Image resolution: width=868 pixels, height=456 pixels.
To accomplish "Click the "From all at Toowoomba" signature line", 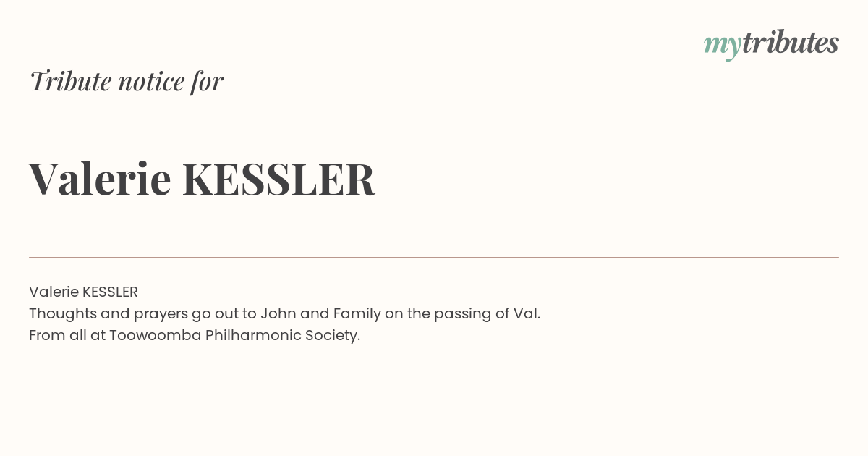I will click(x=195, y=335).
